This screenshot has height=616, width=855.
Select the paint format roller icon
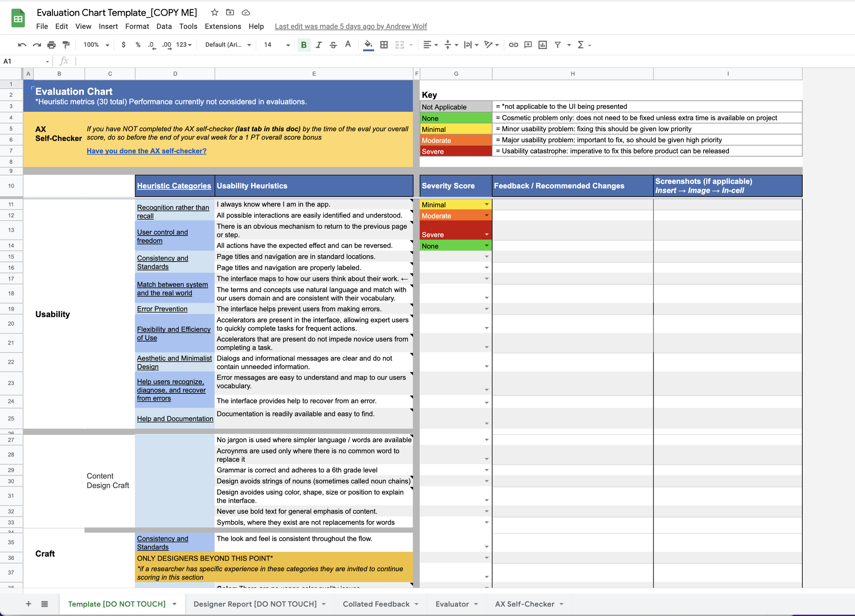[66, 45]
